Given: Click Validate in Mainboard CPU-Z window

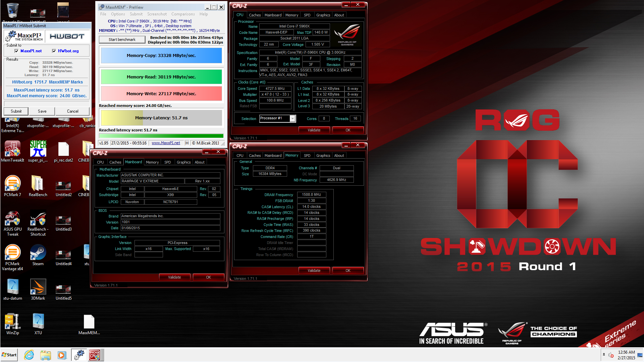Looking at the screenshot, I should pyautogui.click(x=174, y=277).
